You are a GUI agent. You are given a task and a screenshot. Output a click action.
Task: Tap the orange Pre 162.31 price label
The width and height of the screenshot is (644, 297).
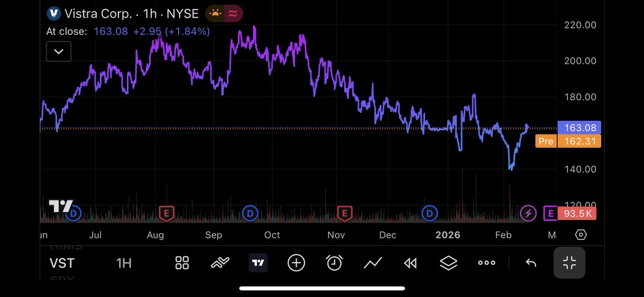point(568,142)
